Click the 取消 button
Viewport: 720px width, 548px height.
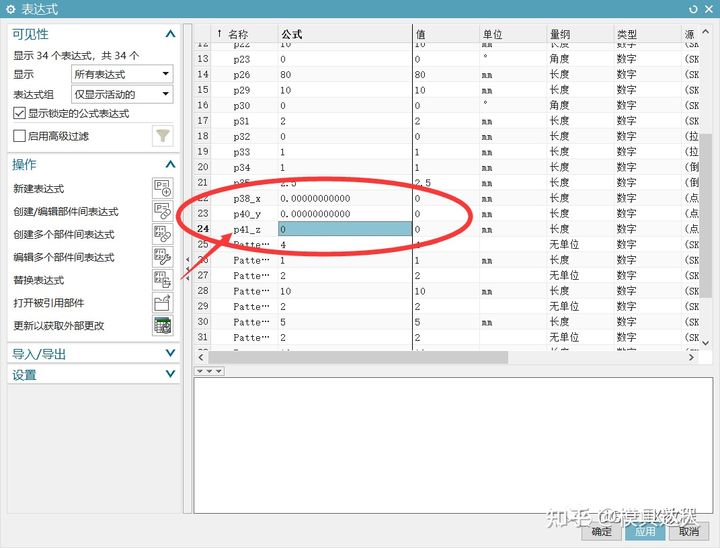click(x=689, y=531)
